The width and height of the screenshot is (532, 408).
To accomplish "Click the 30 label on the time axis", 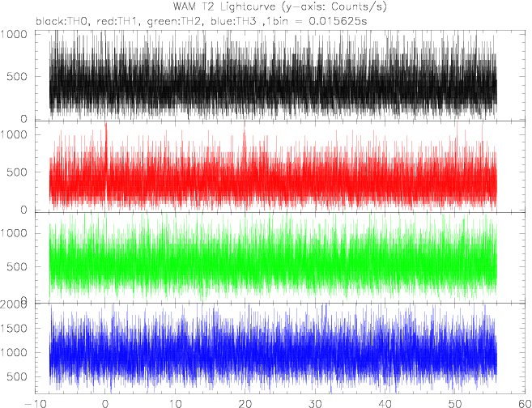I will (315, 404).
